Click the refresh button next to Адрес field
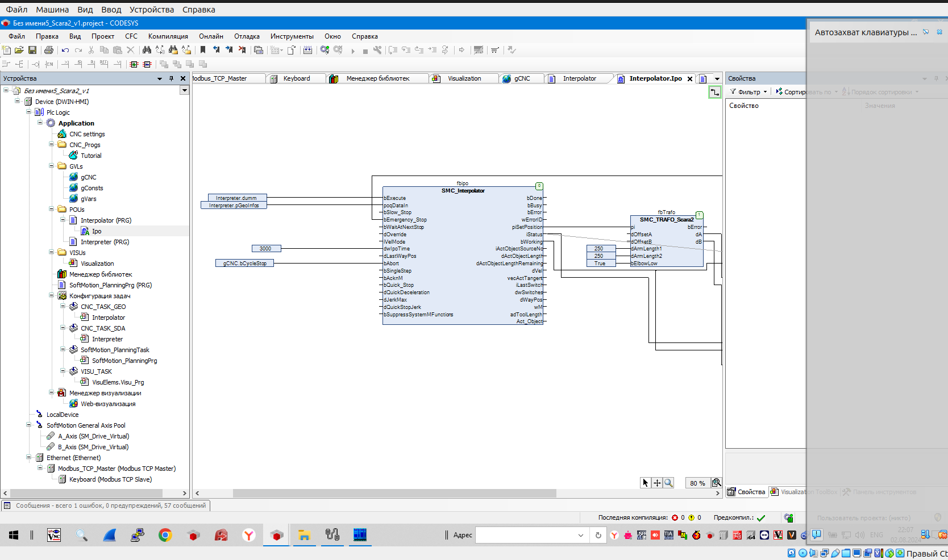The width and height of the screenshot is (948, 560). click(598, 535)
